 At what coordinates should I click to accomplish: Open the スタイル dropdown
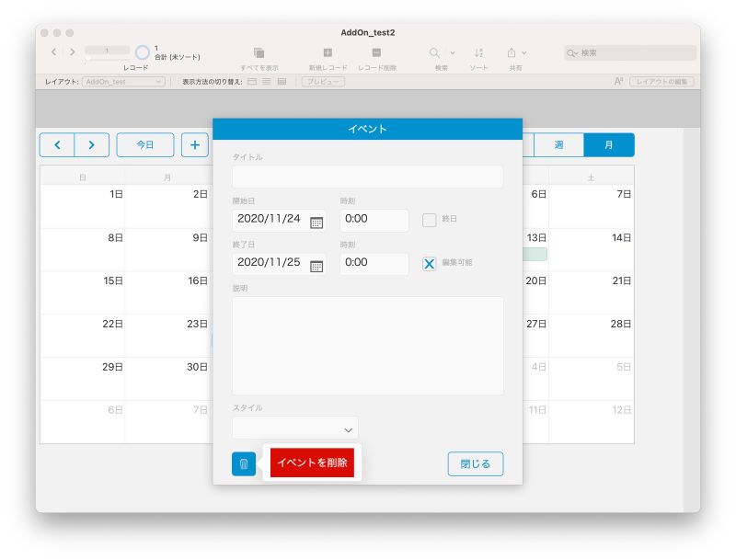[x=294, y=429]
